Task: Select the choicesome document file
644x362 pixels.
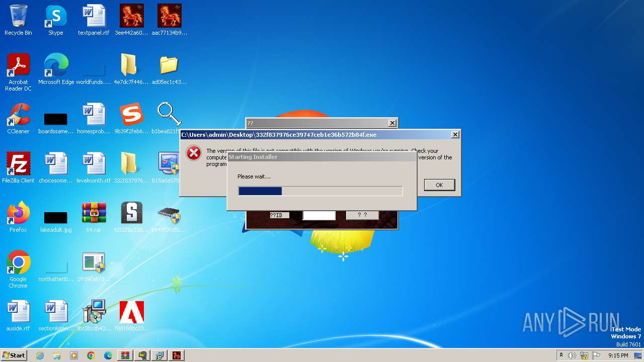Action: coord(56,168)
